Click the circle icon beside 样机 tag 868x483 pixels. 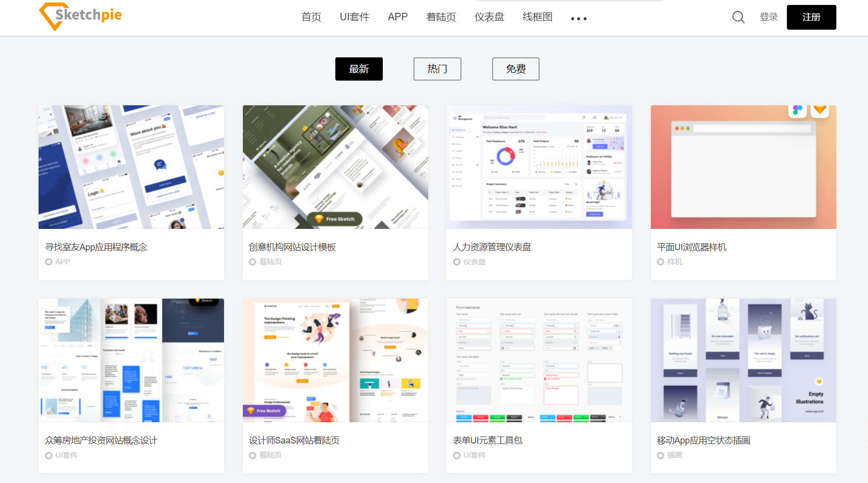[x=660, y=262]
